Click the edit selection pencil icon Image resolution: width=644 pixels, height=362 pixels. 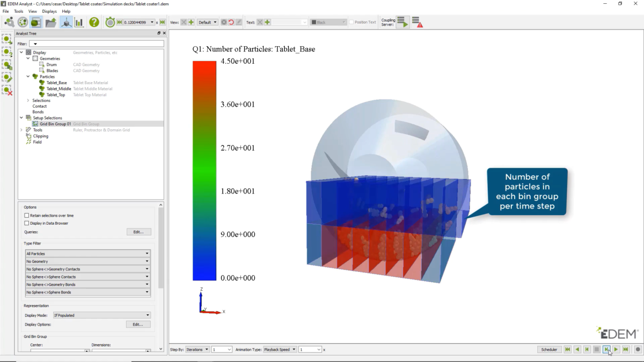pos(7,78)
